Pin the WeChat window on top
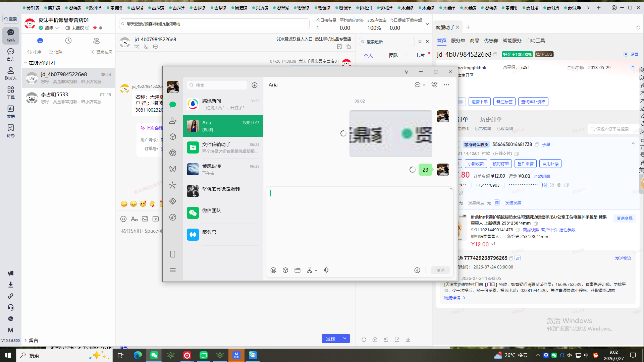644x362 pixels. pyautogui.click(x=406, y=72)
